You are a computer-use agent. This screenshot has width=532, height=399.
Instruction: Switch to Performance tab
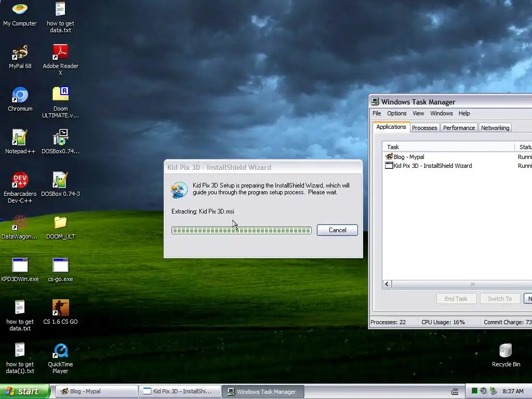(459, 128)
